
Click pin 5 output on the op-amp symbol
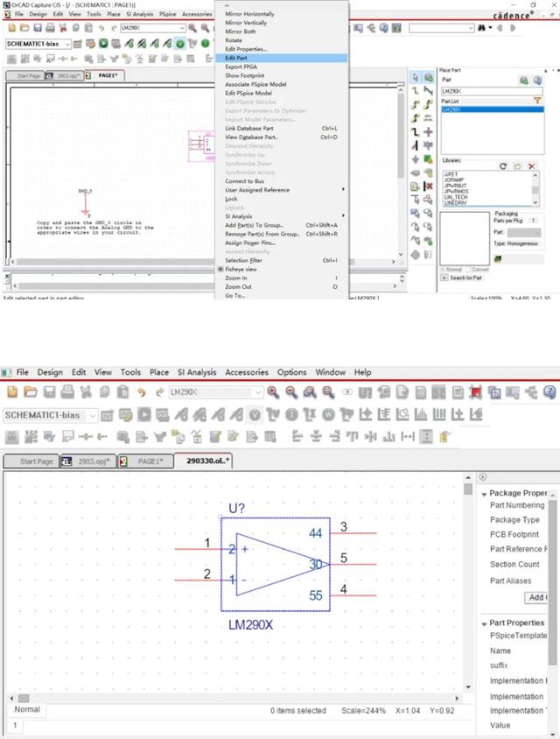coord(353,564)
